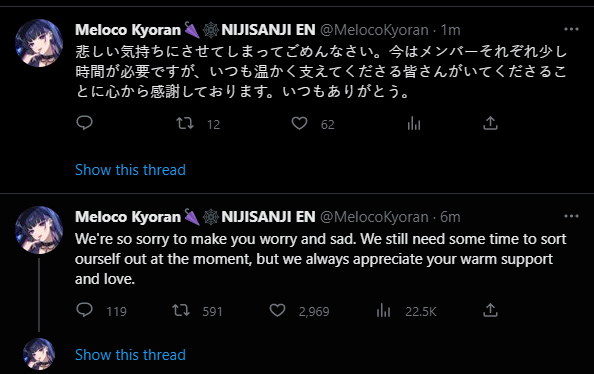The height and width of the screenshot is (374, 594).
Task: Open @MelocoKyoran handle on the first tweet
Action: pos(374,30)
